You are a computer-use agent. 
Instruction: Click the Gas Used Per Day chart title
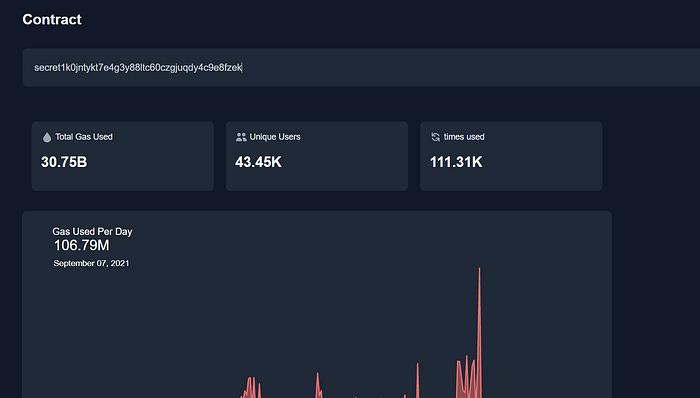pyautogui.click(x=92, y=232)
